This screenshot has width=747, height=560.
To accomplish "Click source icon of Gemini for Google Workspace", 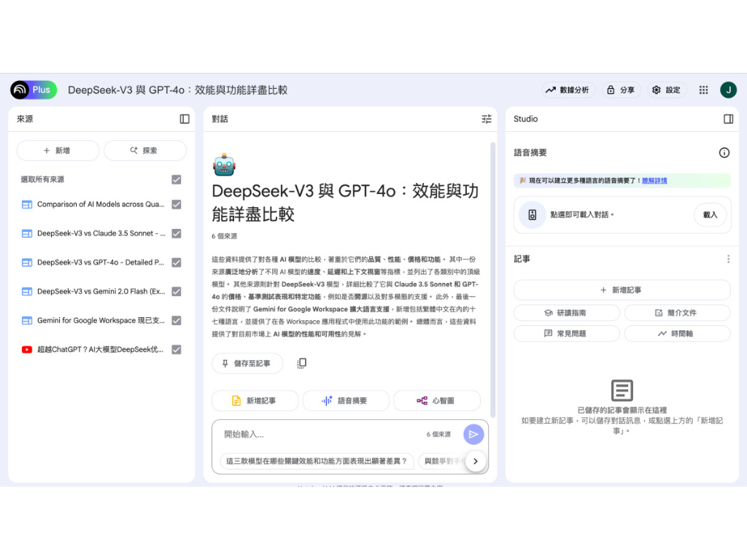I will click(27, 321).
